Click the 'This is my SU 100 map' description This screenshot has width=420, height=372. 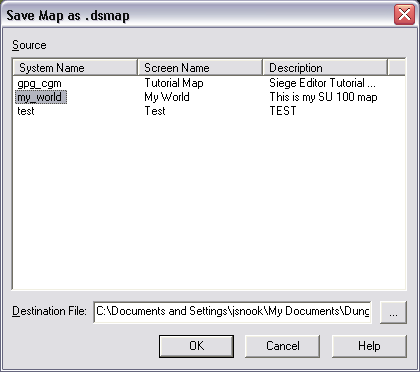323,97
